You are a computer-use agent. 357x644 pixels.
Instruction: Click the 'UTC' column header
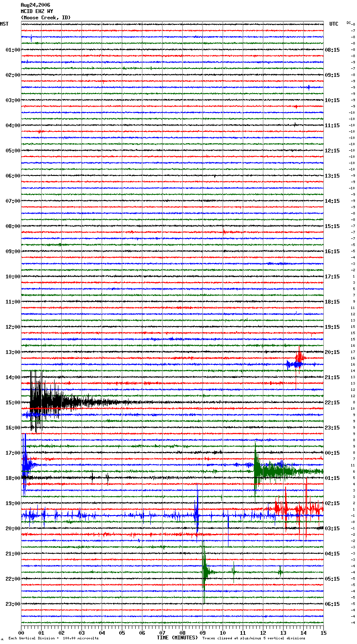pyautogui.click(x=333, y=24)
